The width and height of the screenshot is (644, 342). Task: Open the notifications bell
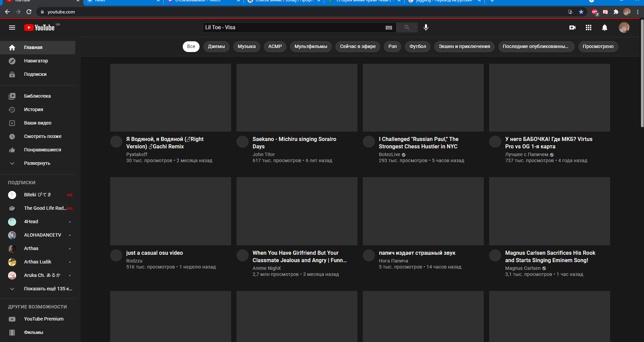tap(605, 28)
